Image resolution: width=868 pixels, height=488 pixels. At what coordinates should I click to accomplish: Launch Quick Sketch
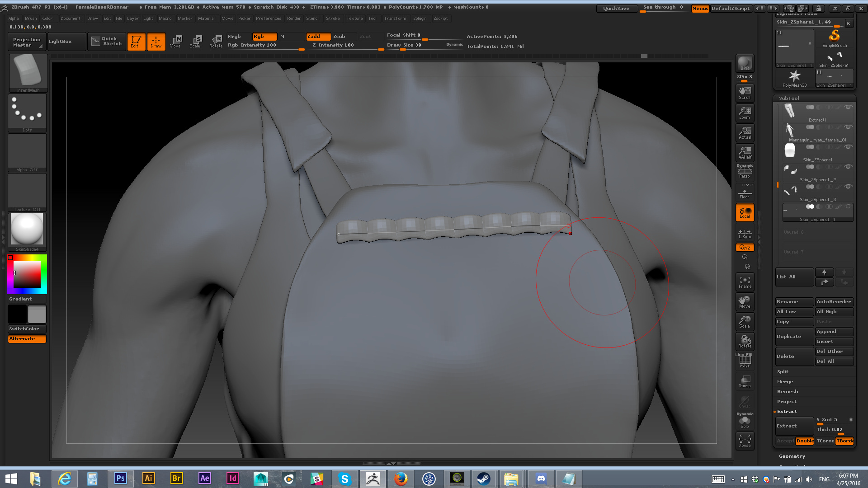107,42
